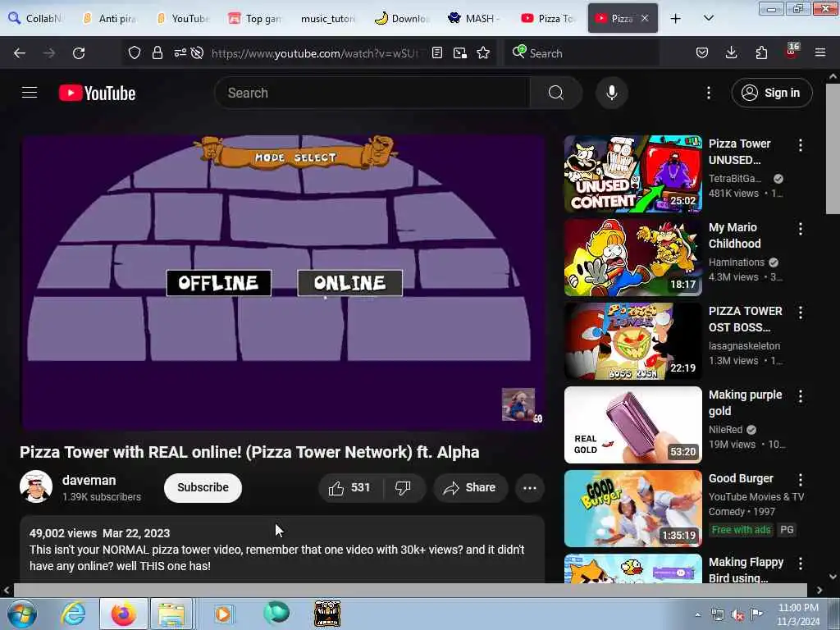
Task: Switch to the MASH tab
Action: (475, 19)
